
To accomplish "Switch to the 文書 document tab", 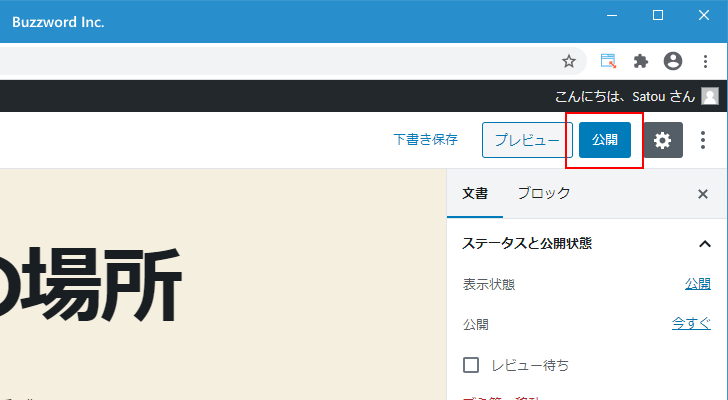I will tap(475, 194).
